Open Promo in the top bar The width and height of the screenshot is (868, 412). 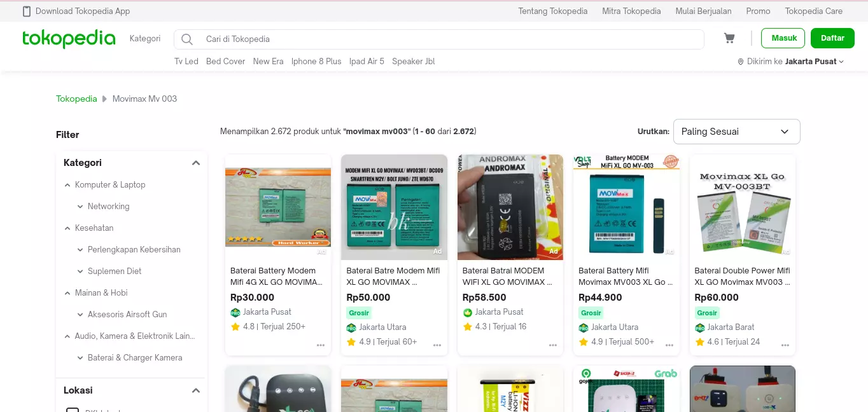tap(758, 11)
